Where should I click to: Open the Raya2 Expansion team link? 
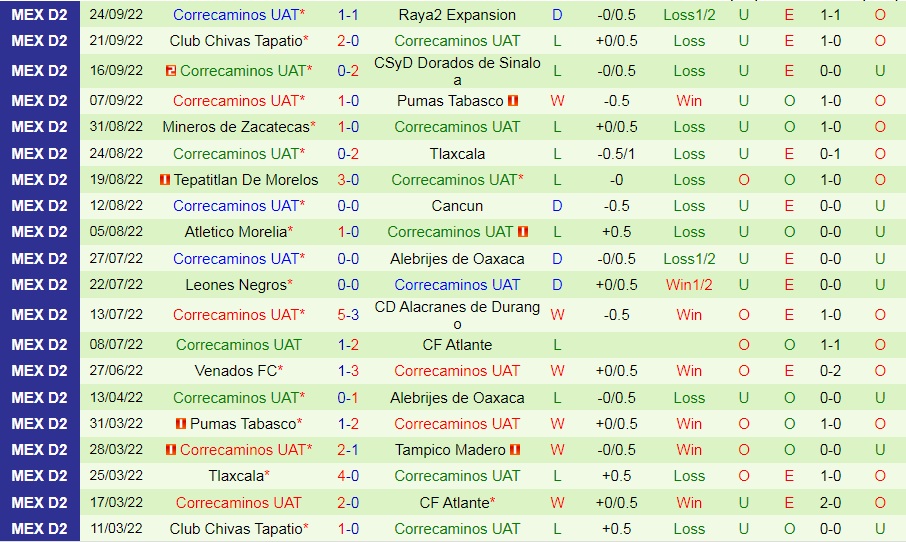click(457, 15)
